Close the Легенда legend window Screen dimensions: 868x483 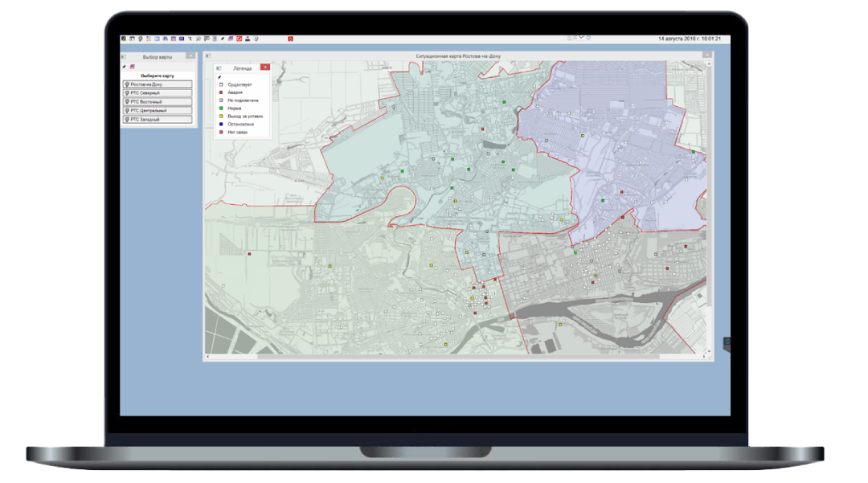pyautogui.click(x=265, y=68)
